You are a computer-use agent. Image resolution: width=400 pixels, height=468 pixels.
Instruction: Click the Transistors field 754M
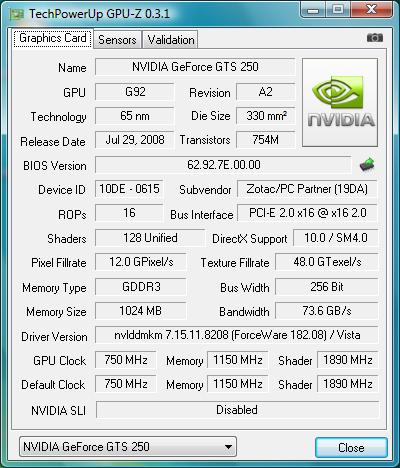click(x=266, y=140)
